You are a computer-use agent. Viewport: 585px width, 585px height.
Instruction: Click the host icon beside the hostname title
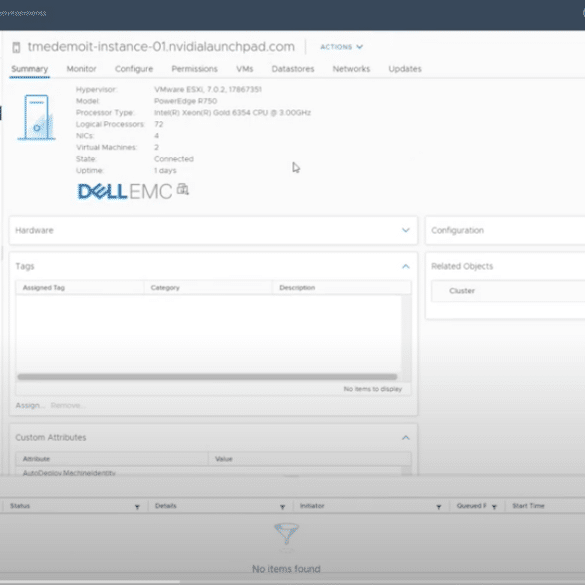click(16, 47)
